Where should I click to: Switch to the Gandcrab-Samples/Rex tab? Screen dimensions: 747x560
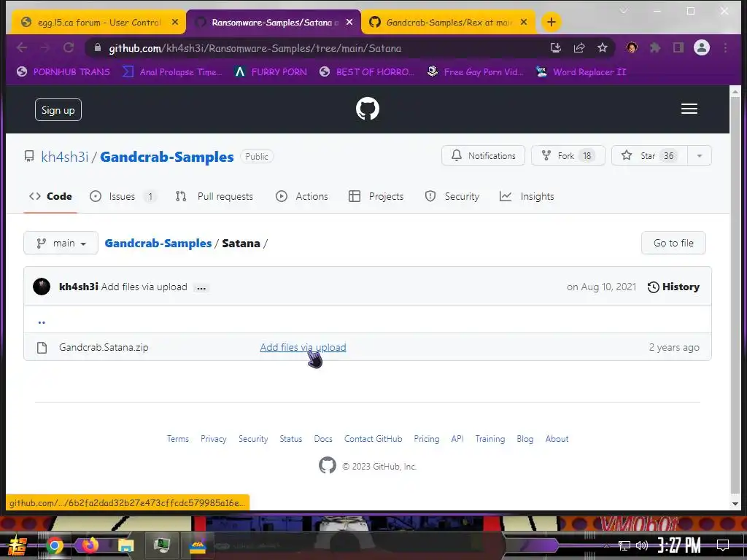(449, 23)
